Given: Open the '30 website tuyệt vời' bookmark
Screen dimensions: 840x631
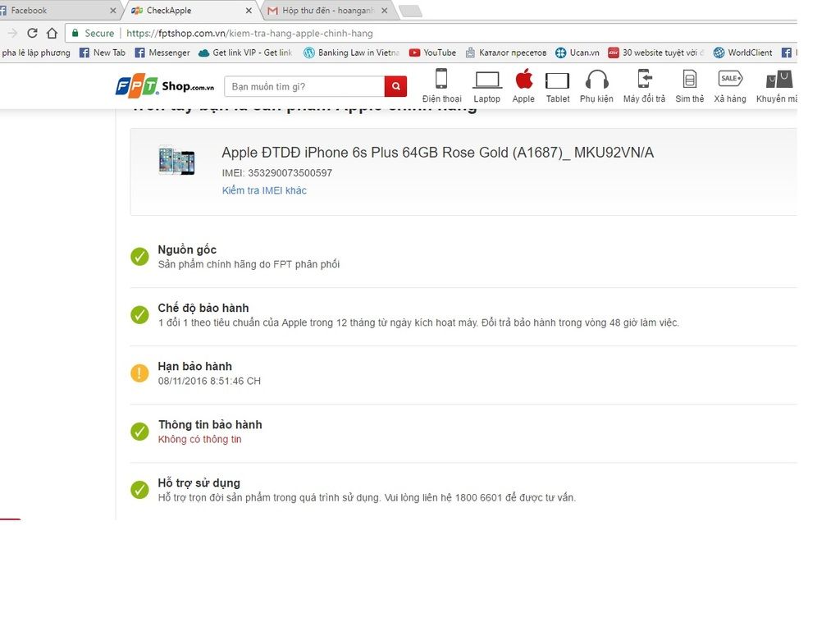Looking at the screenshot, I should 655,53.
